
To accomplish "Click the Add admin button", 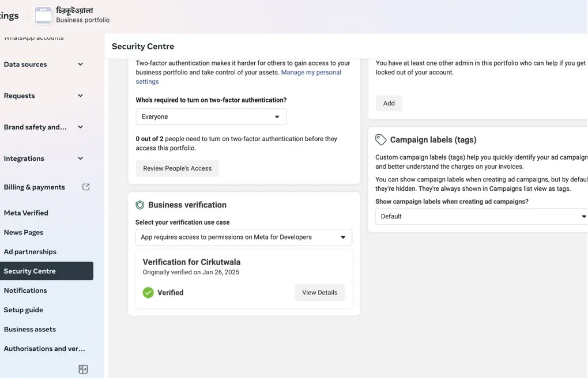I will 389,103.
